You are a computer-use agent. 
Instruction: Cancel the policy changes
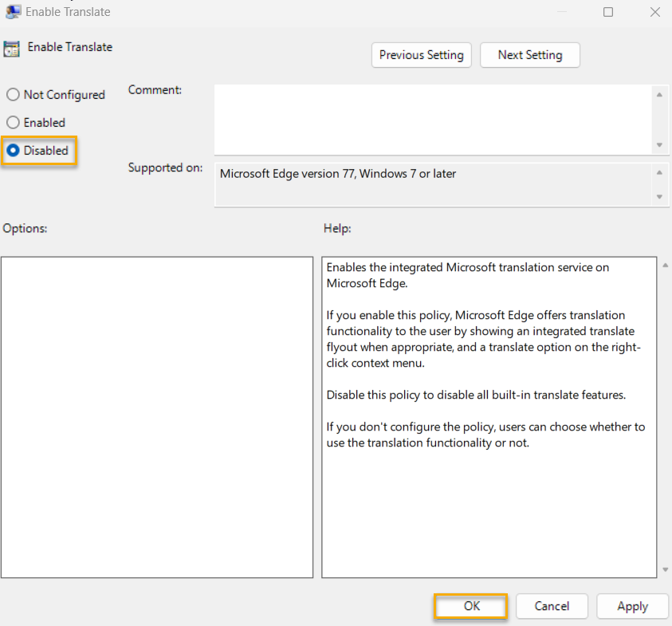coord(552,606)
